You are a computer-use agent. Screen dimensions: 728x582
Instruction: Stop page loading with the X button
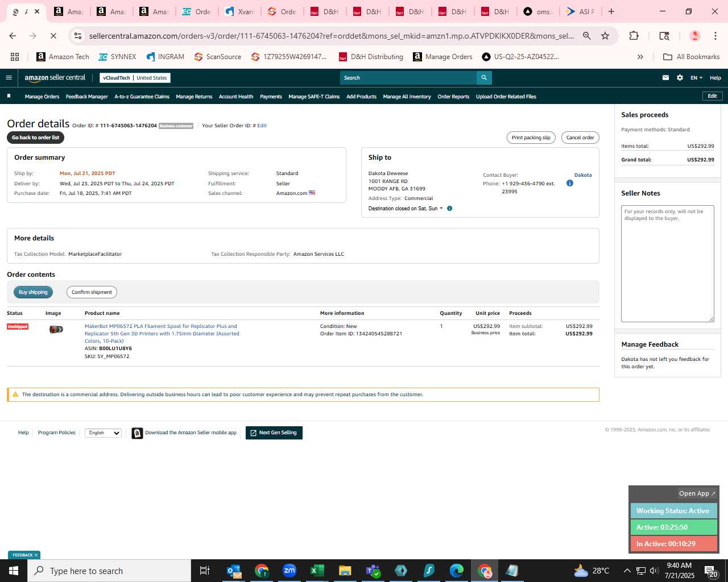53,36
